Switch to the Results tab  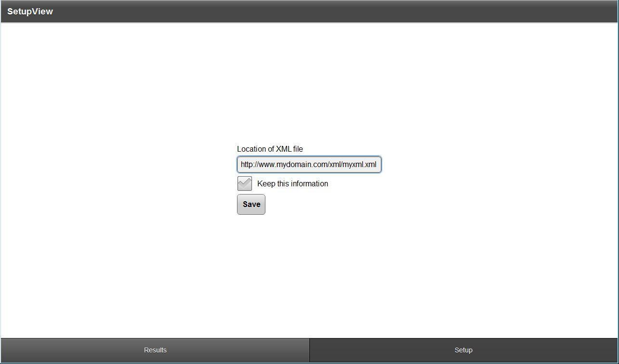tap(155, 350)
